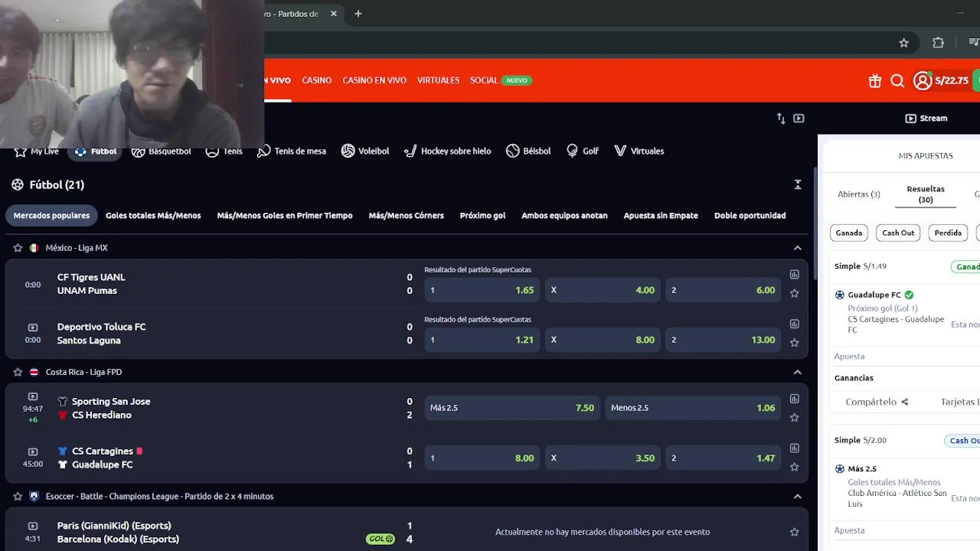Image resolution: width=980 pixels, height=551 pixels.
Task: Click the share icon next to Compártelo
Action: click(905, 402)
